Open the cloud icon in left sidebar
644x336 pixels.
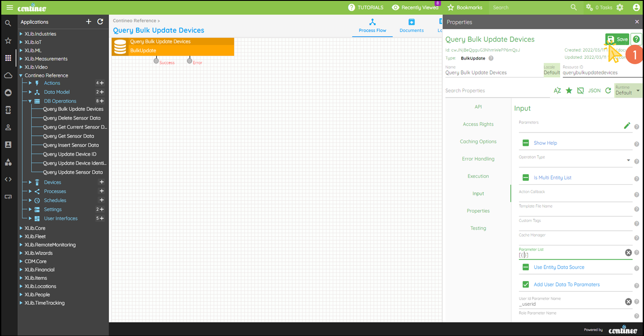[x=8, y=75]
